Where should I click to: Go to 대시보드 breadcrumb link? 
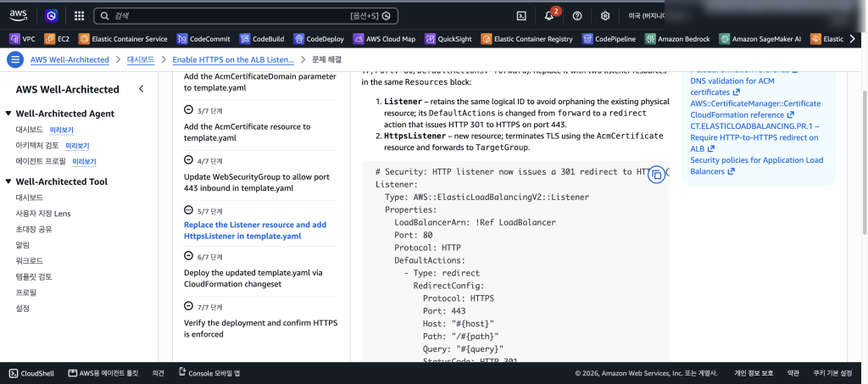[141, 59]
